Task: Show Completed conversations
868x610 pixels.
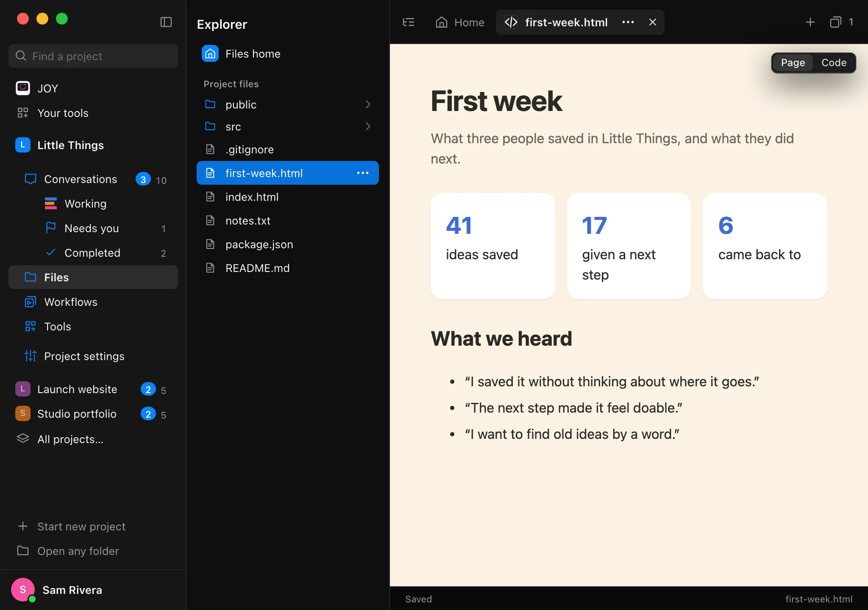Action: click(x=93, y=253)
